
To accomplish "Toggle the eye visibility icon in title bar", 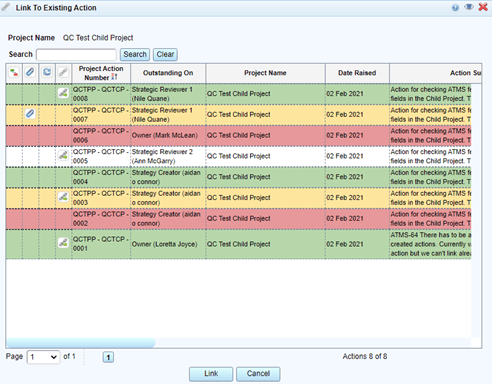I will 469,7.
